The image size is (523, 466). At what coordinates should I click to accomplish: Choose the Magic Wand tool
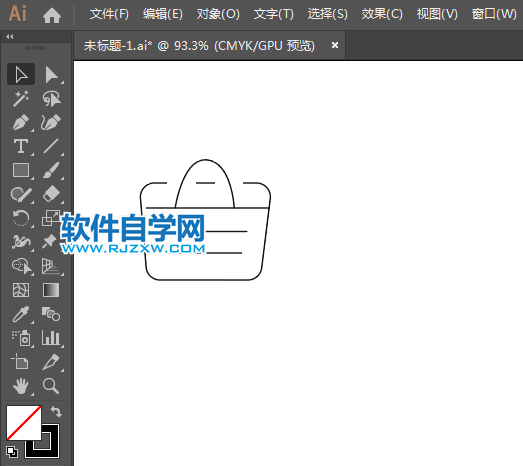coord(21,98)
